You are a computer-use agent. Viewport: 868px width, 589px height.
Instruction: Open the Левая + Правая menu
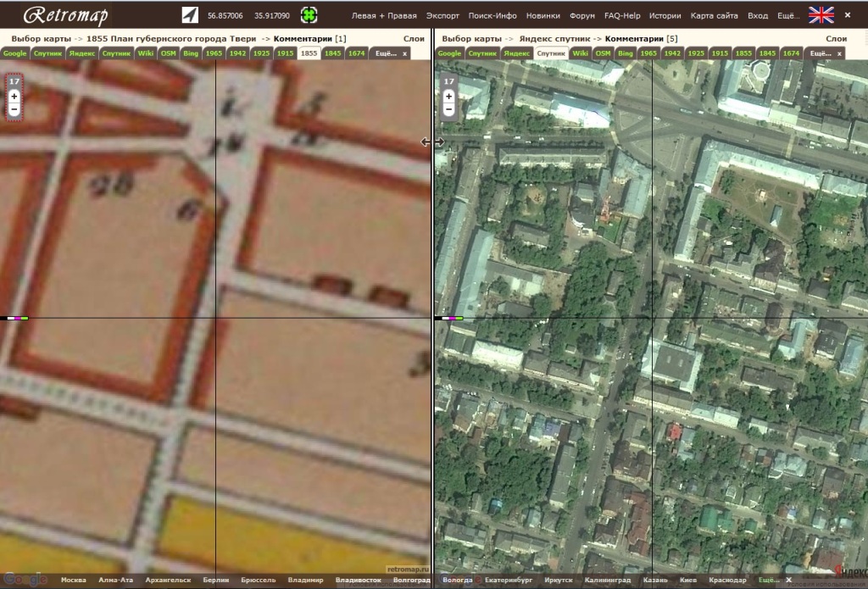click(x=384, y=15)
